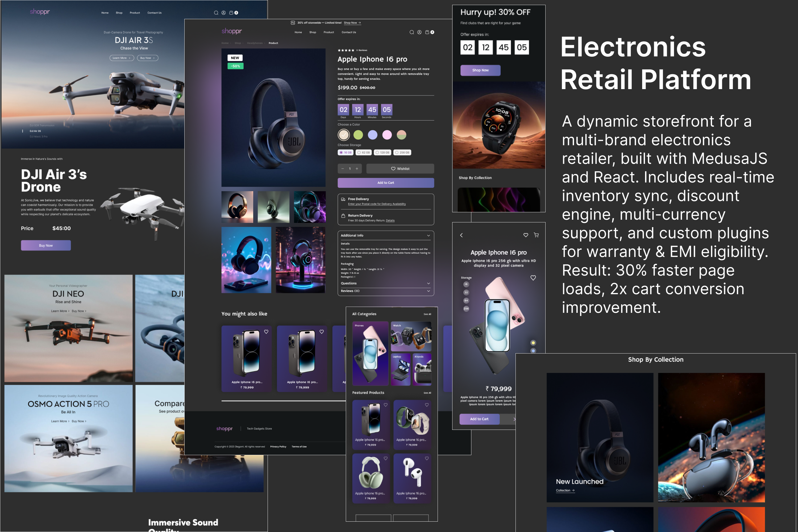Select the 62 GB storage option
798x532 pixels.
point(364,153)
